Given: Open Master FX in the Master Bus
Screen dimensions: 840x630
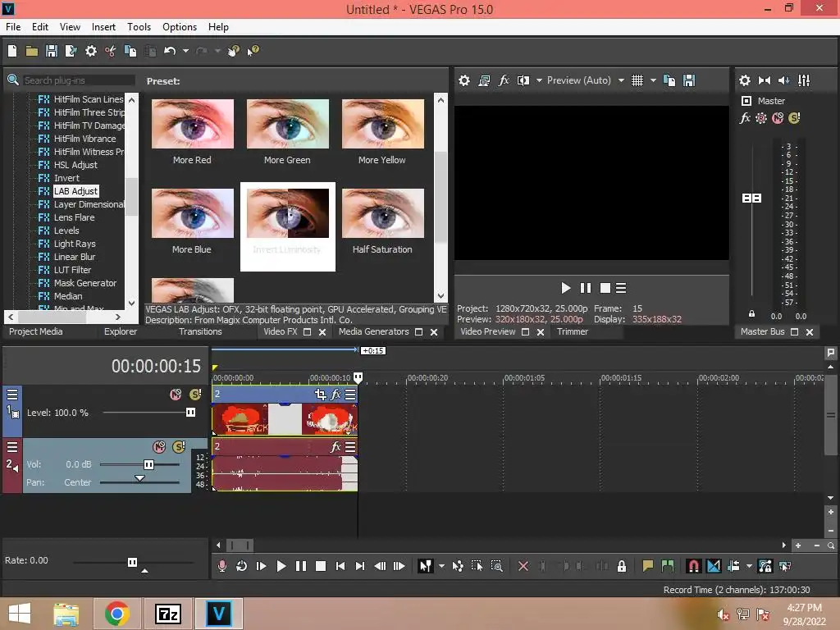Looking at the screenshot, I should click(745, 118).
